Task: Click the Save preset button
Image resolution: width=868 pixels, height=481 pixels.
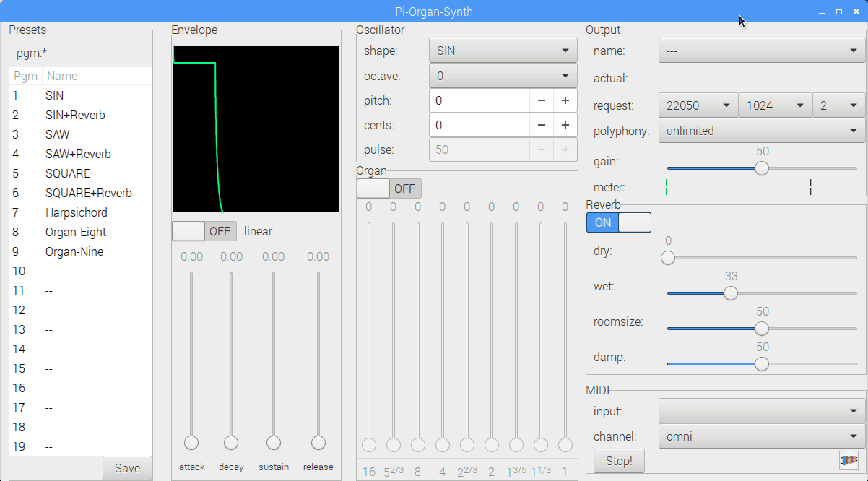Action: coord(127,468)
